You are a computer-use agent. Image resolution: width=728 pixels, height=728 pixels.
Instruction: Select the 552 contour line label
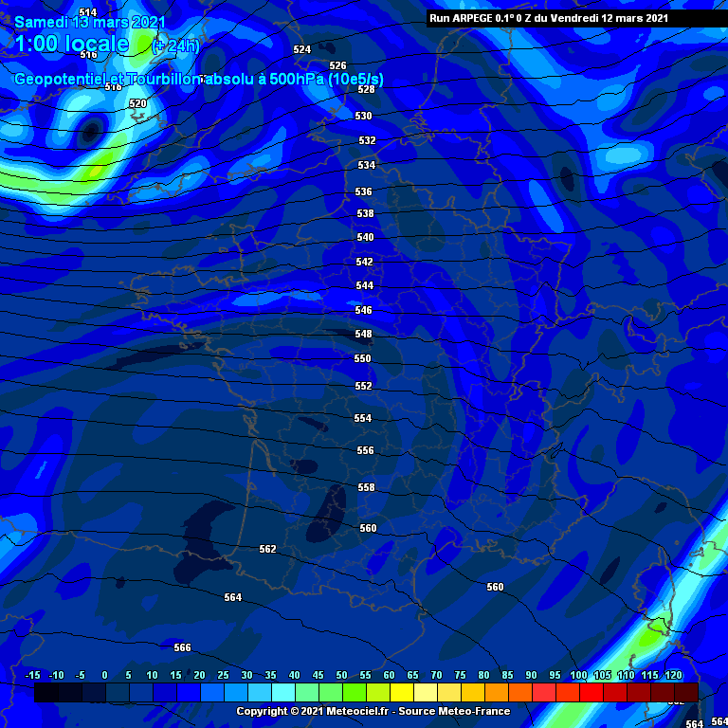(364, 386)
